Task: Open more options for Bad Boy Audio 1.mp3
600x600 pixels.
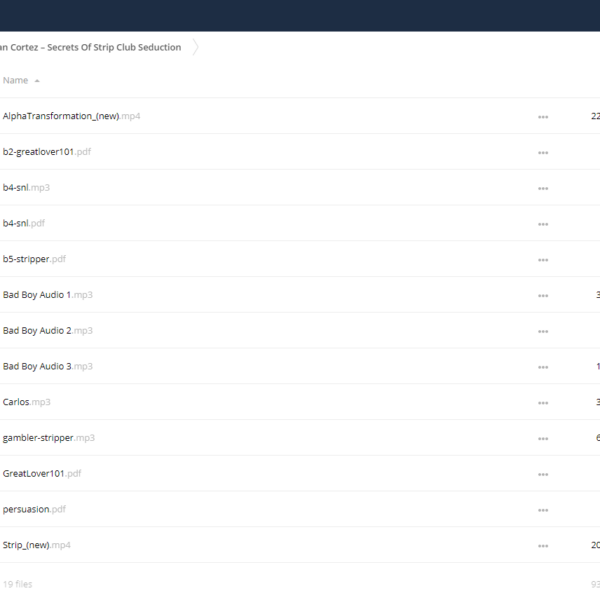Action: (543, 295)
